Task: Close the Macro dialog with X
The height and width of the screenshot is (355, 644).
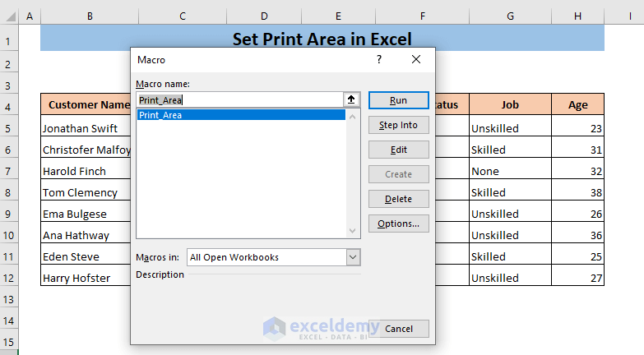Action: pyautogui.click(x=416, y=59)
